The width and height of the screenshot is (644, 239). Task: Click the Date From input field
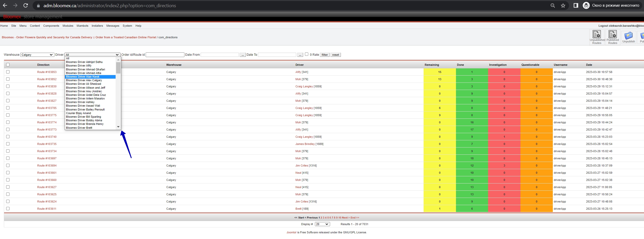220,55
